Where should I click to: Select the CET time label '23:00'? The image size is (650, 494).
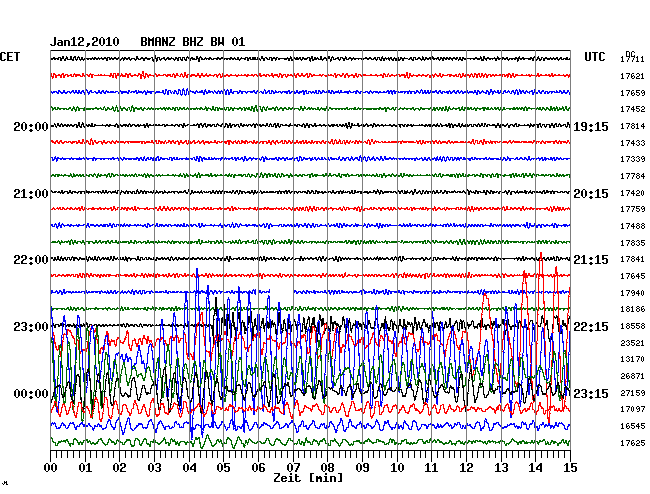[31, 327]
